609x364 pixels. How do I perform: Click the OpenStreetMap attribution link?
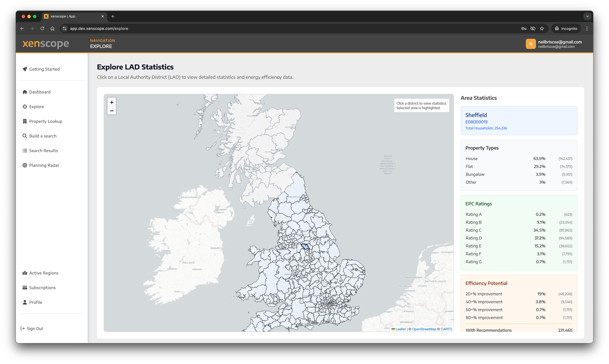click(x=424, y=329)
